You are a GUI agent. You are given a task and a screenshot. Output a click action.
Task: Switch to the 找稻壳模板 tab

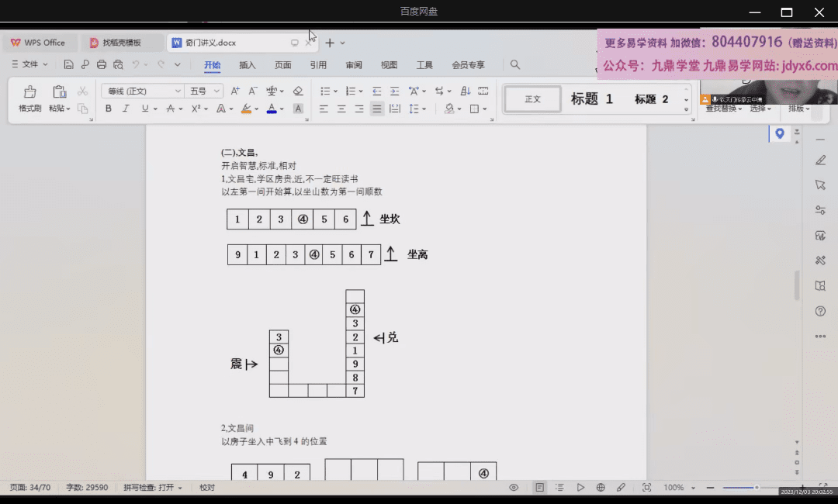(121, 43)
